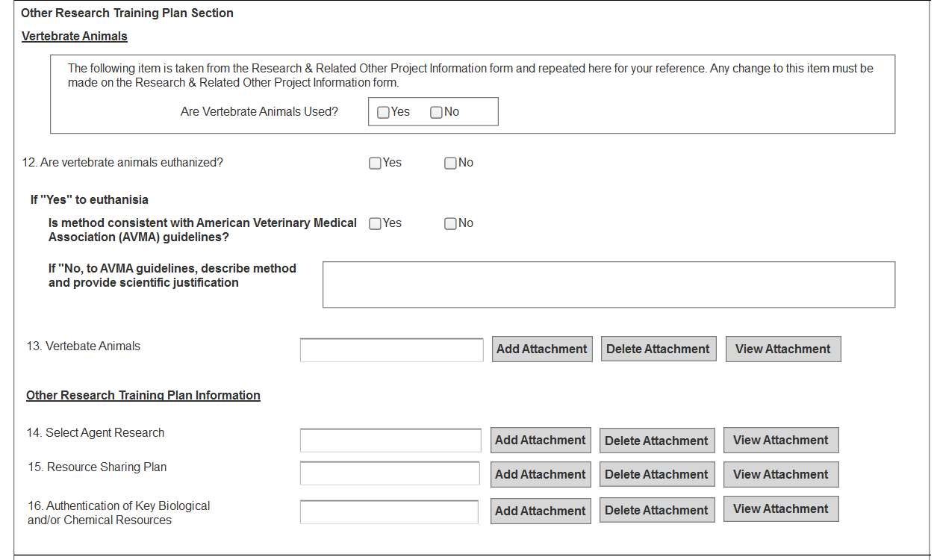Select No for vertebrate animals euthanized

coord(450,164)
